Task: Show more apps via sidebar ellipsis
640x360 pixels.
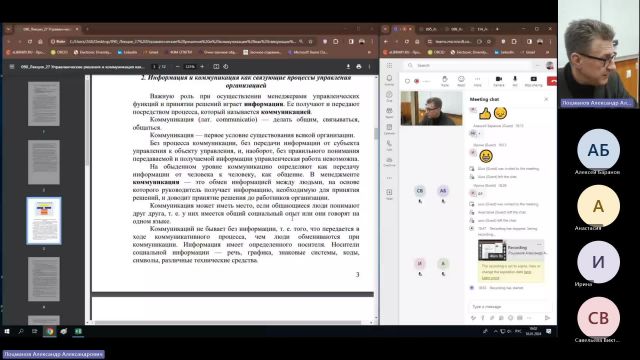Action: point(389,178)
